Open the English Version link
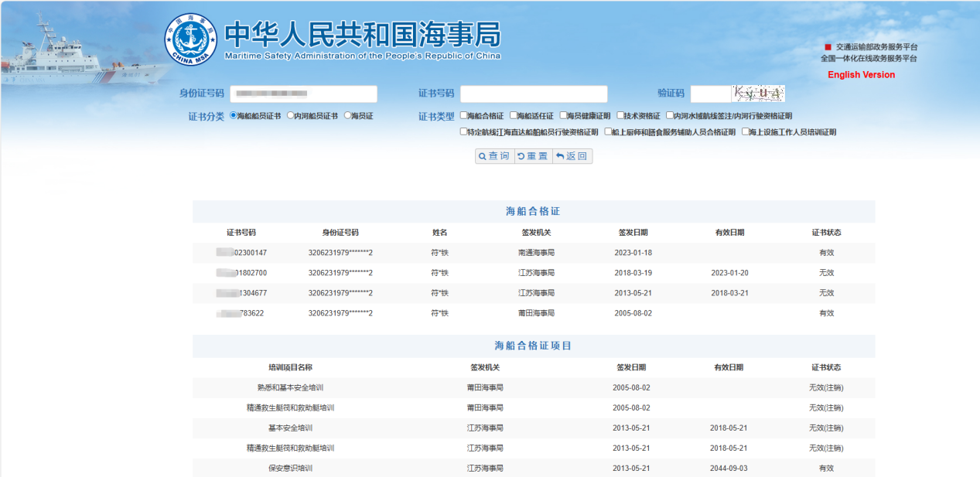 point(861,75)
